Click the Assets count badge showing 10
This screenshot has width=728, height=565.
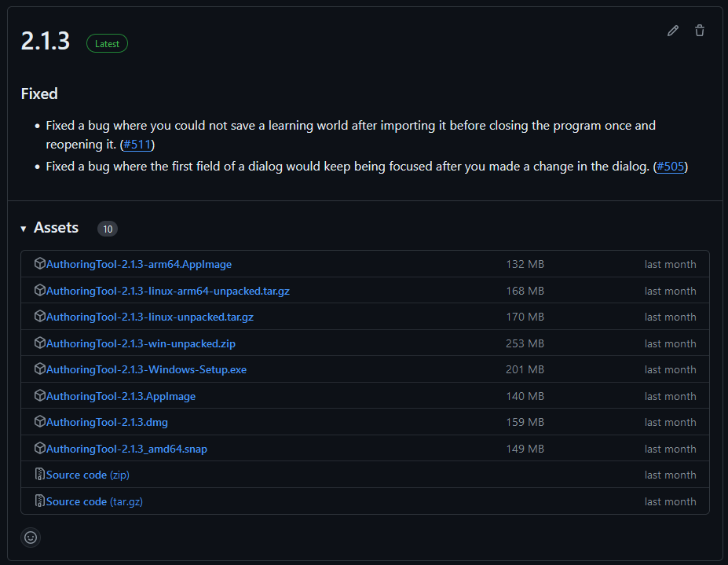pos(108,229)
